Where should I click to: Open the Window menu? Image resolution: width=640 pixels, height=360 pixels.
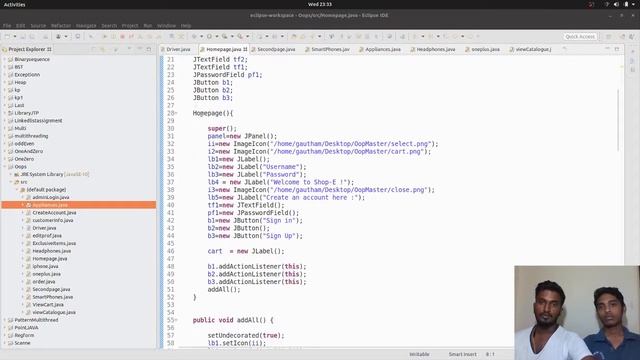click(167, 25)
